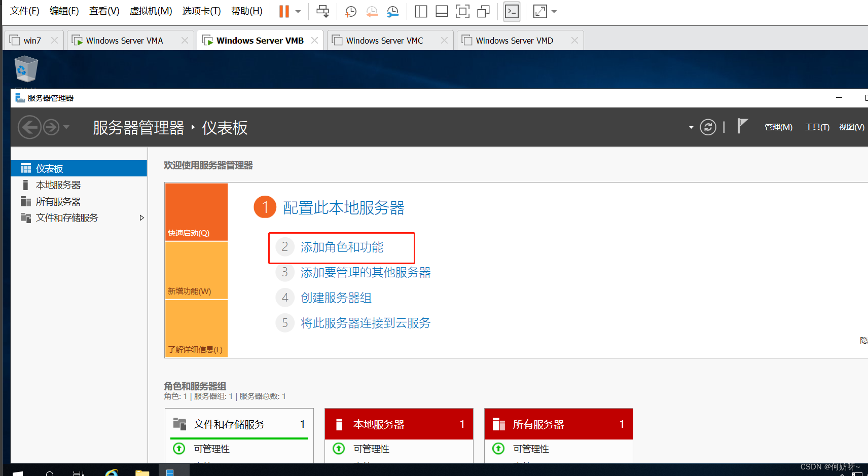Open the 工具(T) menu

(x=817, y=127)
